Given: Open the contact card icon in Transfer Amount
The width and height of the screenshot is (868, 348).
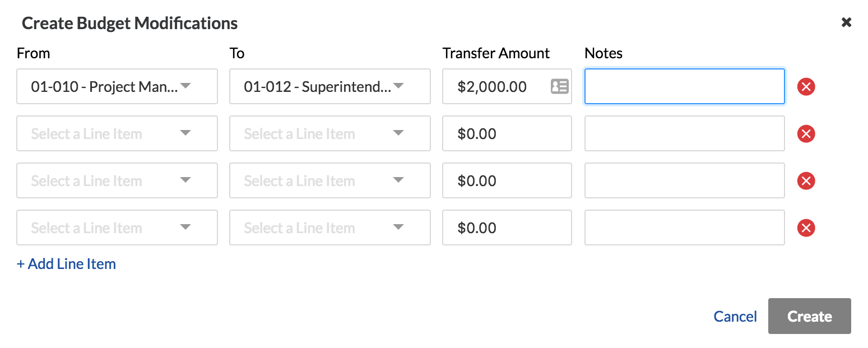Looking at the screenshot, I should coord(559,86).
